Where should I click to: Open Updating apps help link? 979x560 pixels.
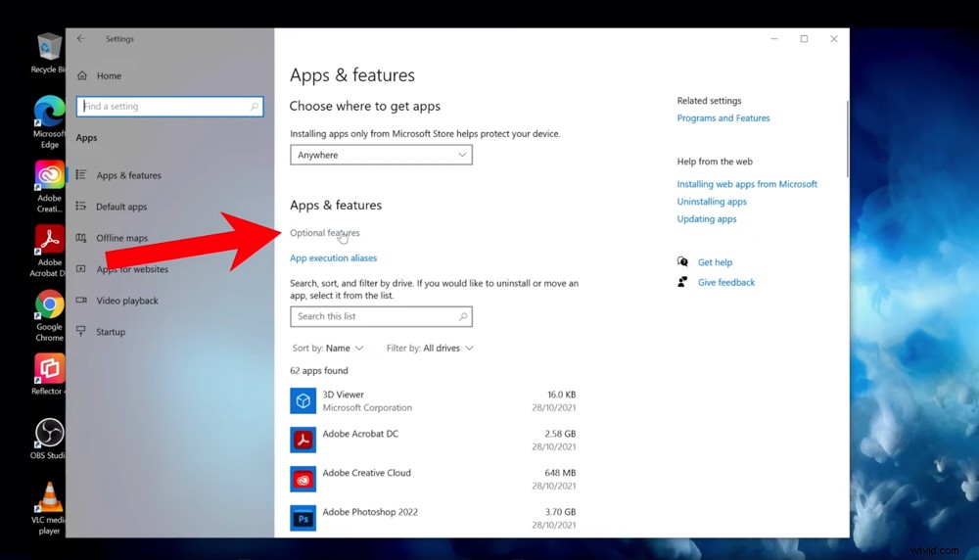pos(707,219)
